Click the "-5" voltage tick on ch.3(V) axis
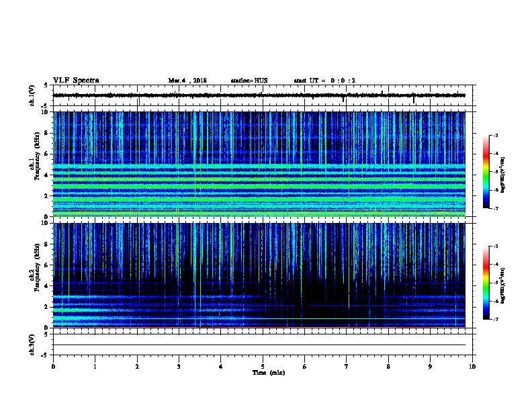 coord(45,355)
